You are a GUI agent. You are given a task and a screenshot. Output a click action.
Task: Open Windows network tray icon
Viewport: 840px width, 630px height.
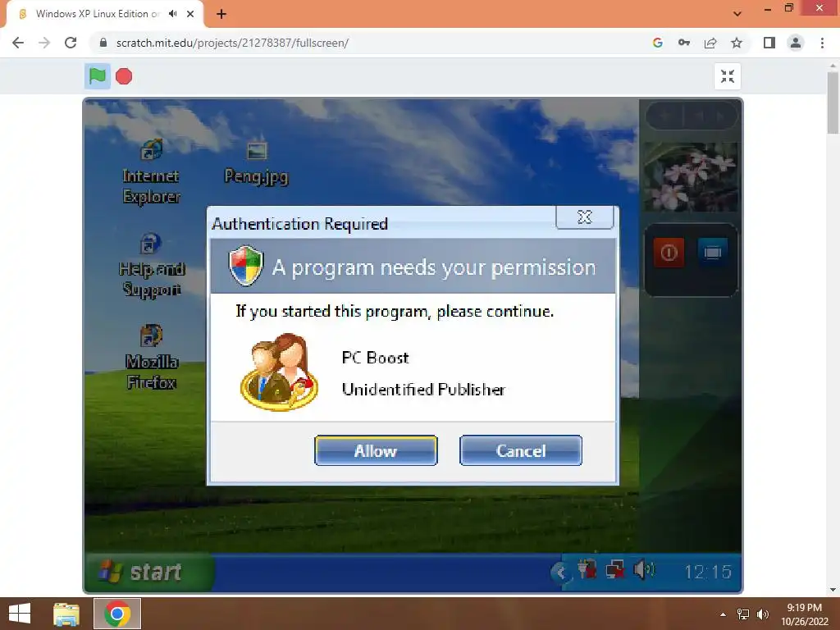pyautogui.click(x=743, y=614)
